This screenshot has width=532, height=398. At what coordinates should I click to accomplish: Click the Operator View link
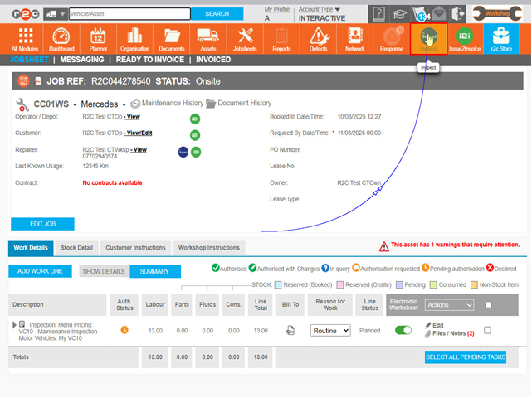pos(132,117)
